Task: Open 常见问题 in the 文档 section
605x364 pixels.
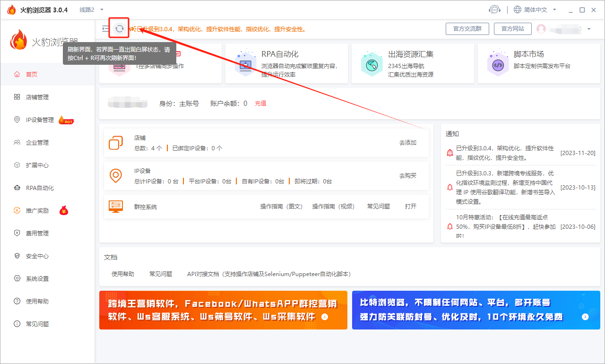Action: [161, 274]
